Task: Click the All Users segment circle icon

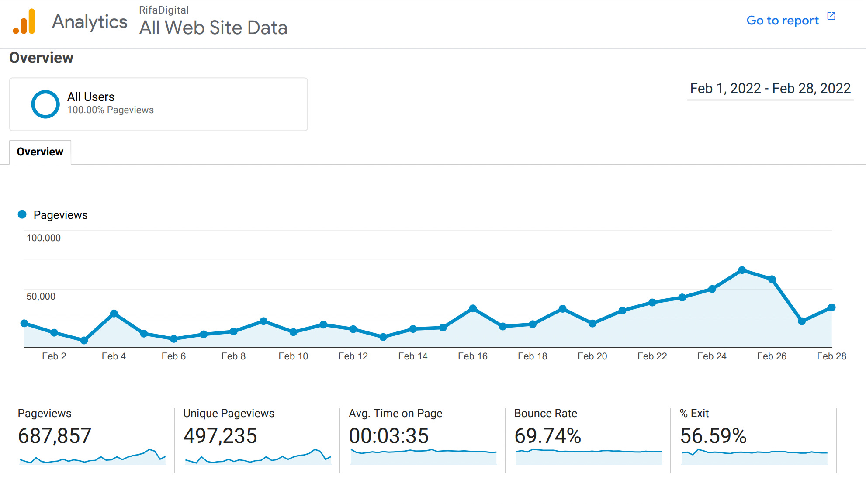Action: pyautogui.click(x=45, y=104)
